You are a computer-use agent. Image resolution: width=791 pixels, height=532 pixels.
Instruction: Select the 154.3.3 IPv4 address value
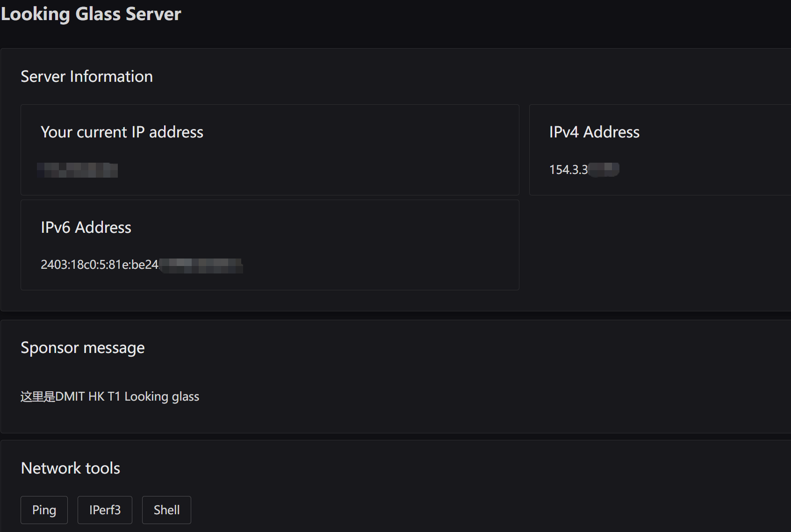coord(568,170)
